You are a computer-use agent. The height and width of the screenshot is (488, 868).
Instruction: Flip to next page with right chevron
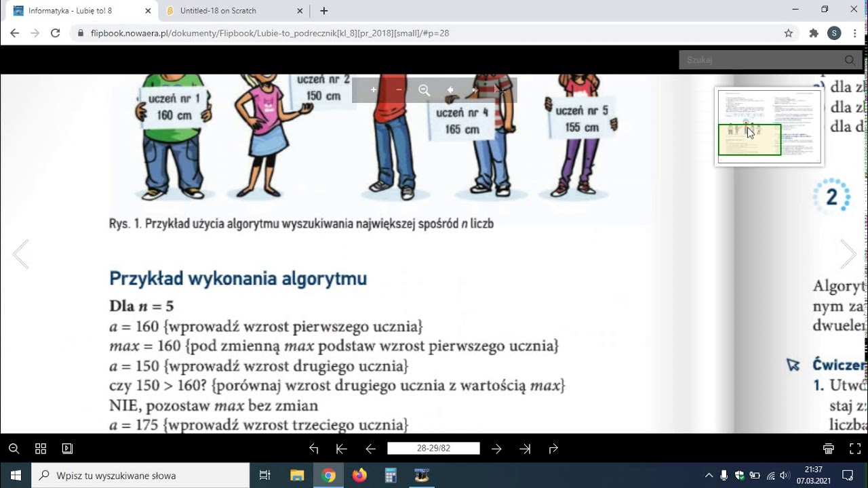[x=848, y=254]
